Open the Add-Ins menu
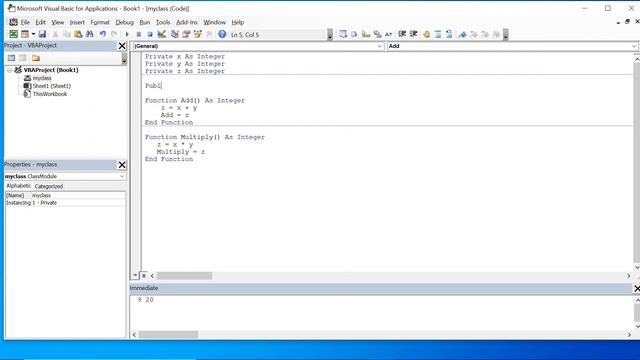This screenshot has width=640, height=360. [187, 22]
